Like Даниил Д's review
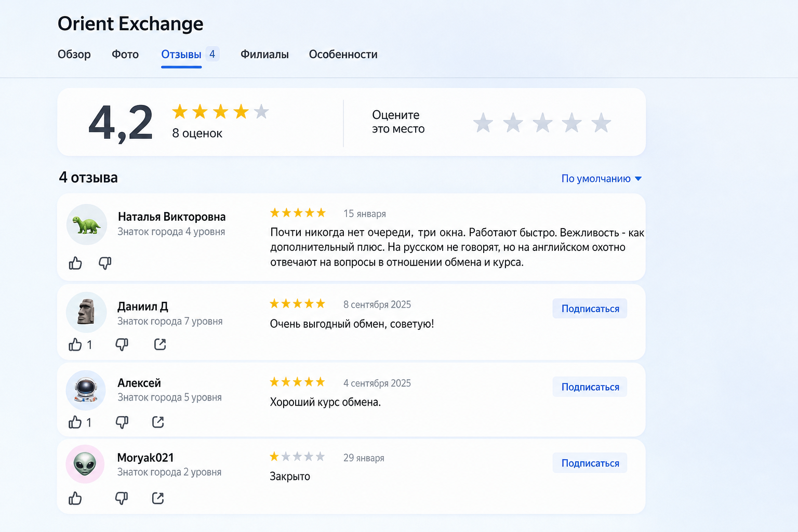This screenshot has height=532, width=798. (x=75, y=344)
